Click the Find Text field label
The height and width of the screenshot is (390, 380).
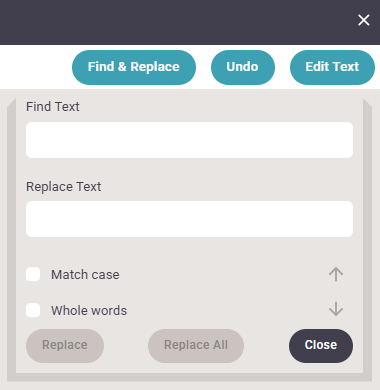[x=53, y=107]
